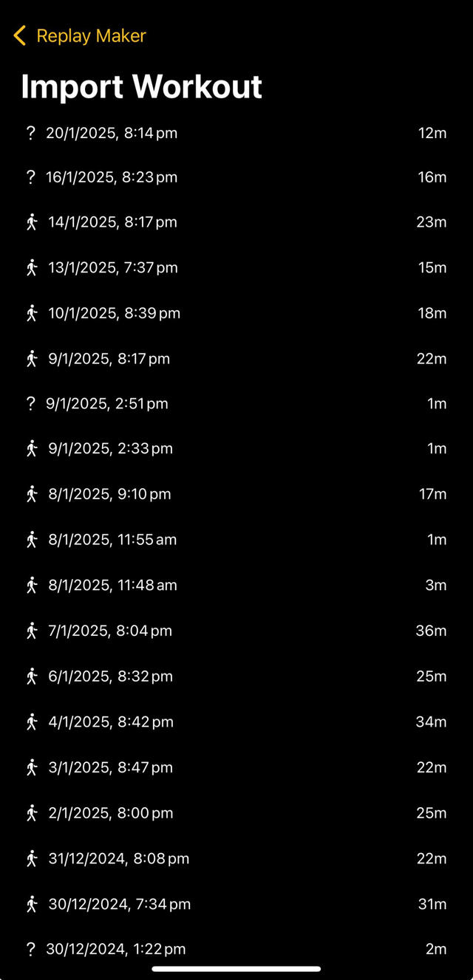The width and height of the screenshot is (473, 980).
Task: Click the walking icon for 31/12/2024, 8:08 pm
Action: pos(30,858)
